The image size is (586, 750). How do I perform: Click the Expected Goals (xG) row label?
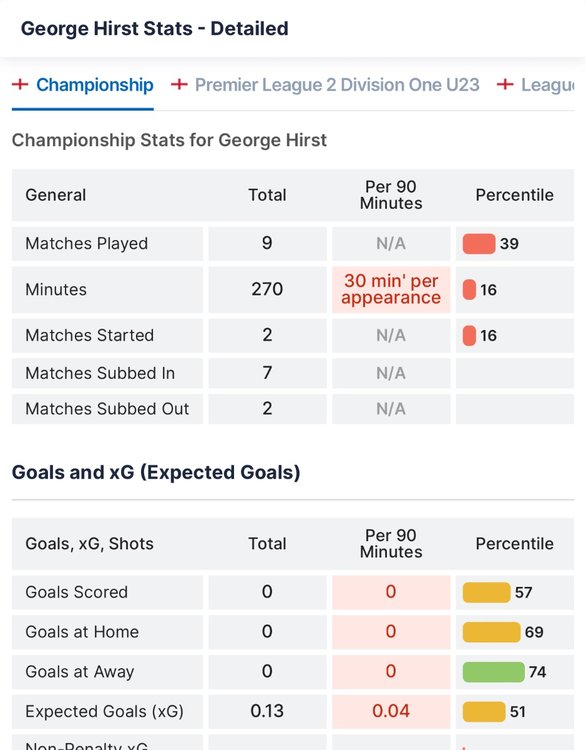104,711
